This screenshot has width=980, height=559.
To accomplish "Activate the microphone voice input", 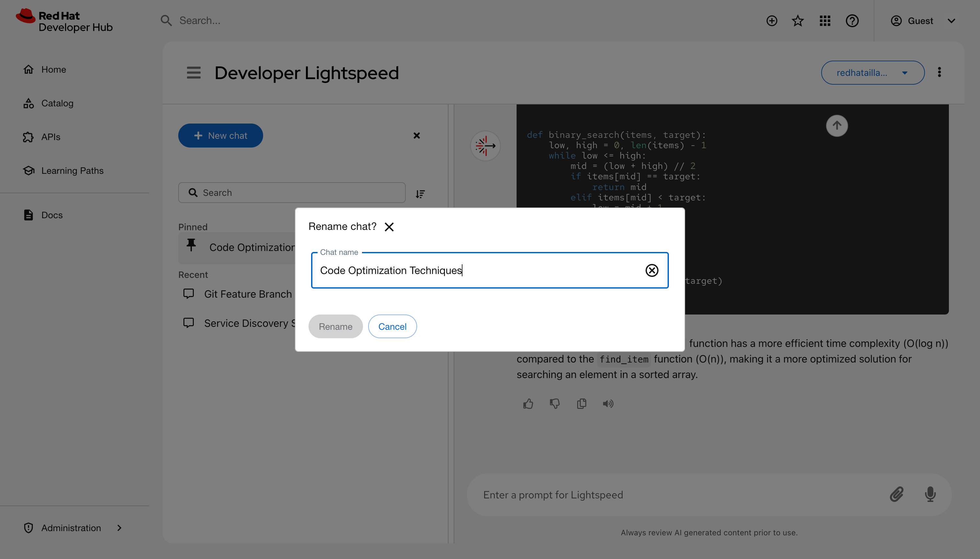I will 930,494.
